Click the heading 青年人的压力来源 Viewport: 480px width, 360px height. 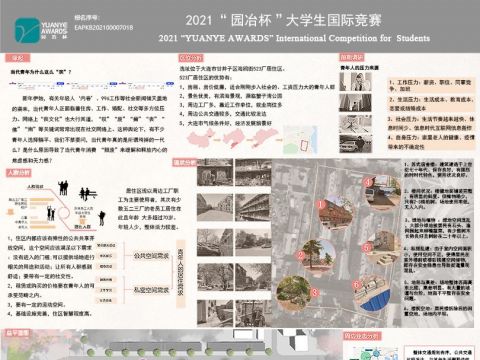pos(359,68)
